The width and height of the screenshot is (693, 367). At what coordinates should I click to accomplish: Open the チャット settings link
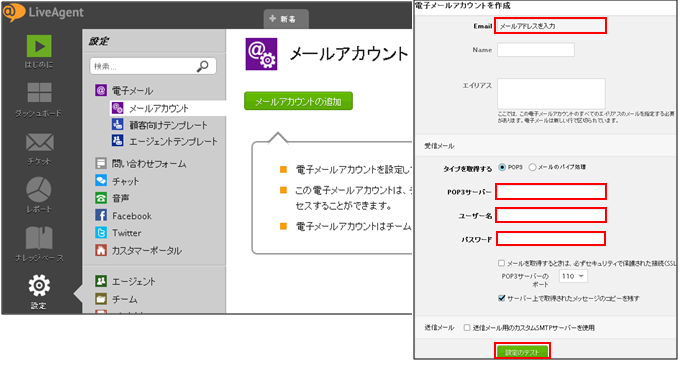pos(126,181)
